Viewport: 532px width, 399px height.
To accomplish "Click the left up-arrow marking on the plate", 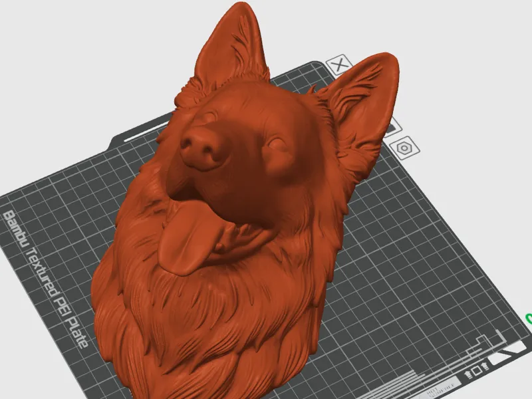I will (468, 374).
